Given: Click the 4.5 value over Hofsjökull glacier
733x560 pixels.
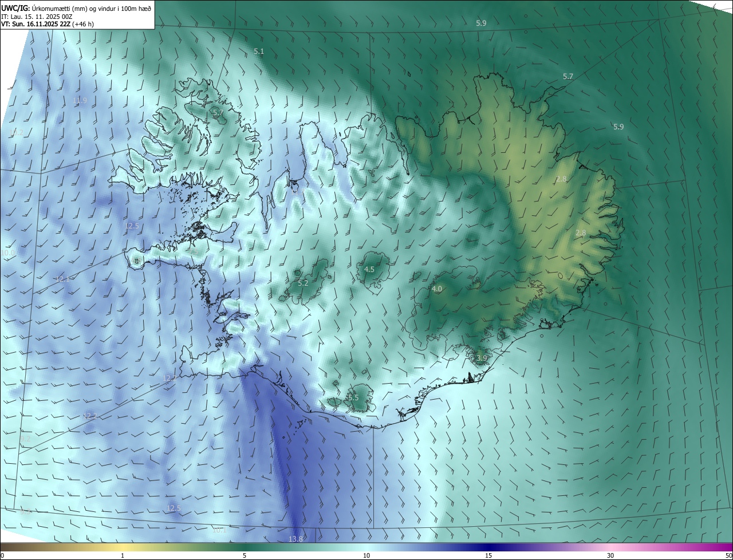Looking at the screenshot, I should [x=369, y=270].
